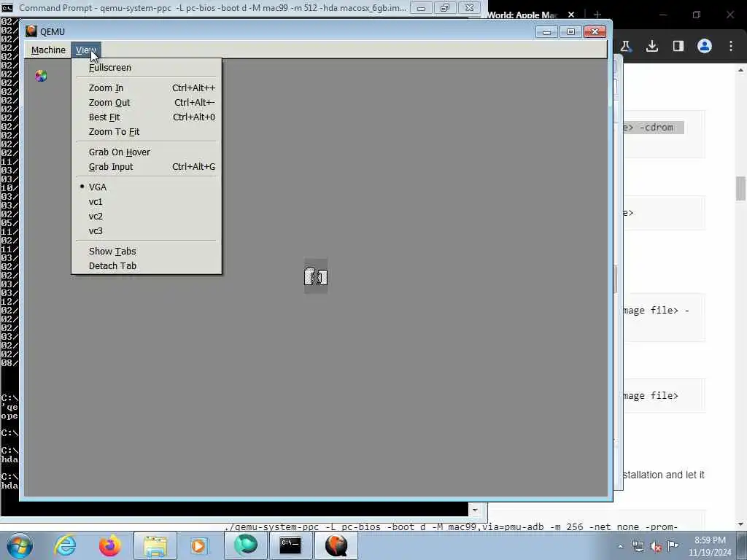
Task: Open the browser downloads icon
Action: [652, 46]
